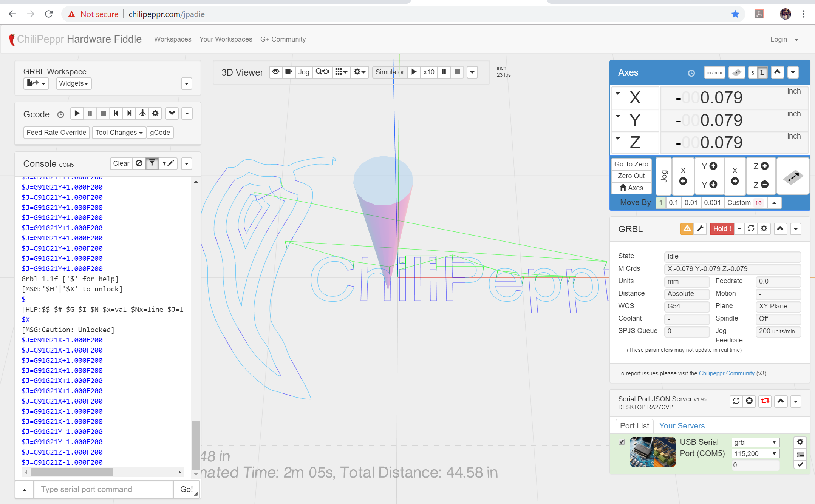Jog Y axis up arrow
Image resolution: width=815 pixels, height=504 pixels.
pos(709,166)
